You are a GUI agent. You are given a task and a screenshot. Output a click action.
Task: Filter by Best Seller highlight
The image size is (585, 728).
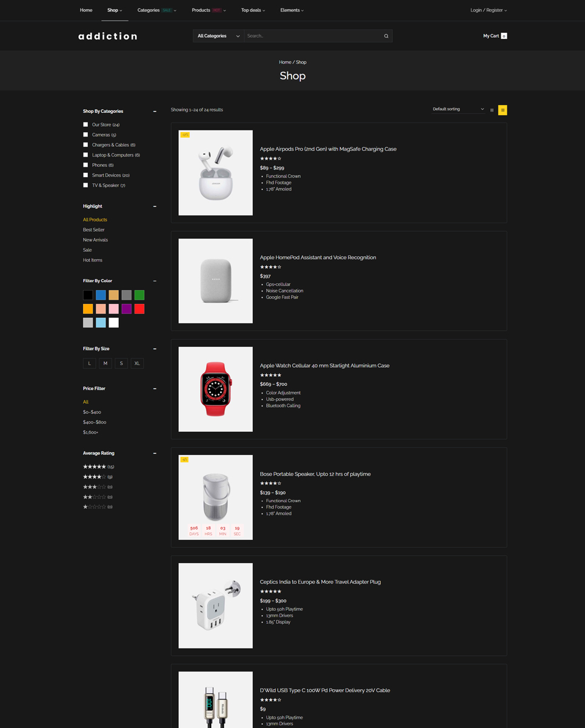point(94,230)
